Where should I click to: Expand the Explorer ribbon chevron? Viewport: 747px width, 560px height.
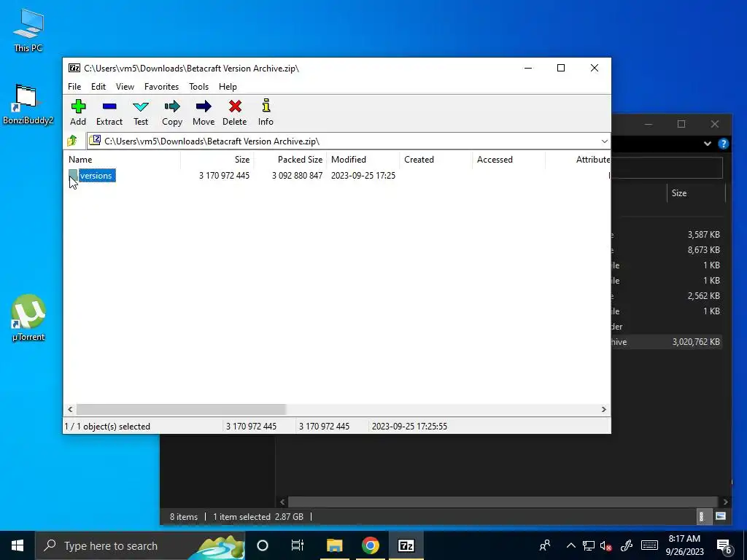coord(708,144)
